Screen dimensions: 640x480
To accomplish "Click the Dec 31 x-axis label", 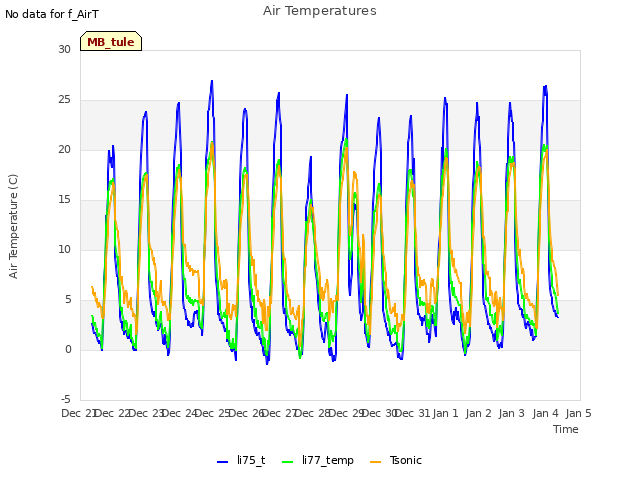I will click(413, 413).
